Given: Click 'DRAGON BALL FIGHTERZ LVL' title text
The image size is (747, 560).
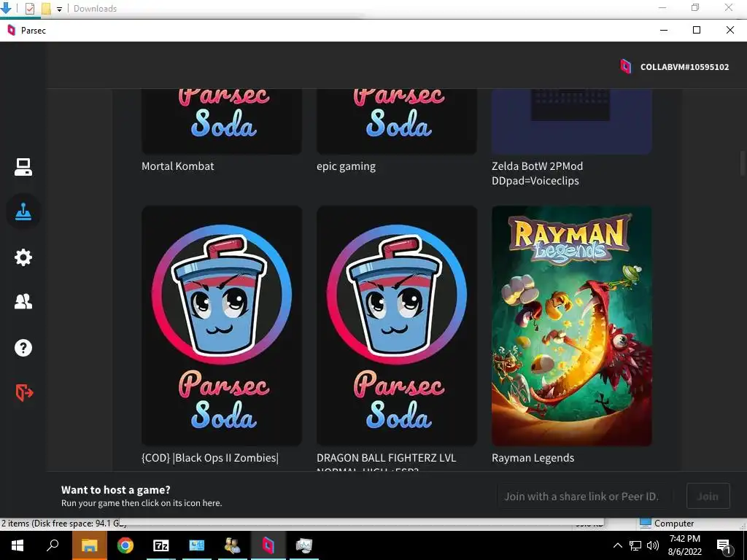Looking at the screenshot, I should click(386, 458).
